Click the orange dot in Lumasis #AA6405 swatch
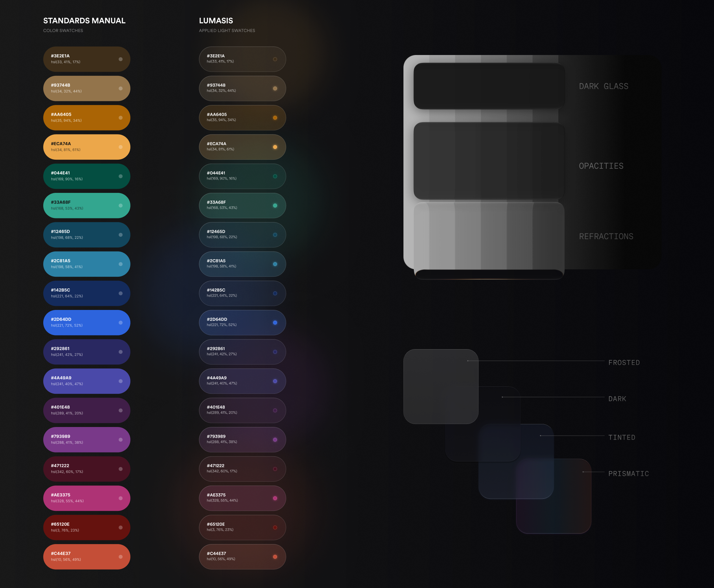This screenshot has height=588, width=714. 275,117
